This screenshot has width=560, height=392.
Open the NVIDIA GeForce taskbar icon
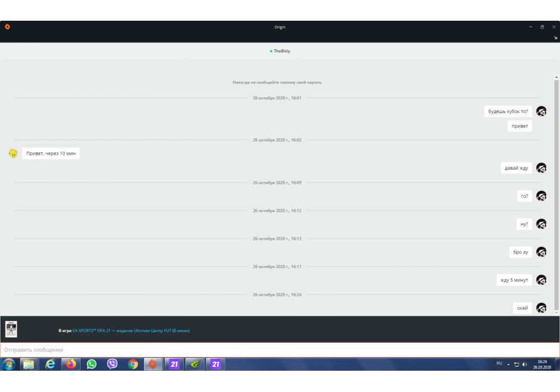[194, 365]
